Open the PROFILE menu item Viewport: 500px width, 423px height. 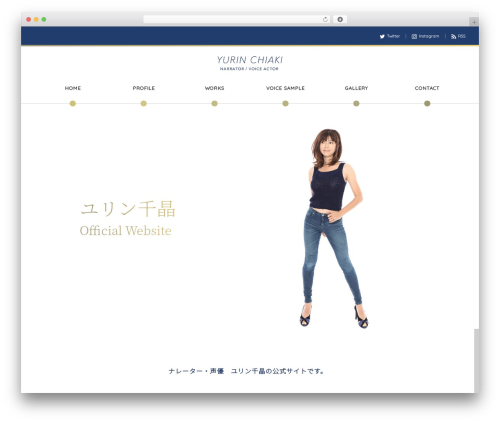[144, 88]
